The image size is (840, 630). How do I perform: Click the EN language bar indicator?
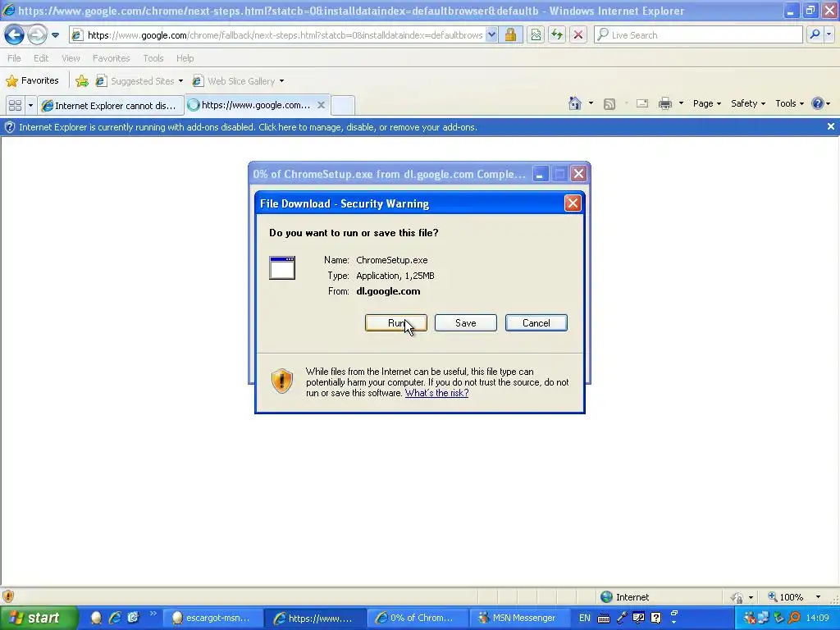coord(584,618)
